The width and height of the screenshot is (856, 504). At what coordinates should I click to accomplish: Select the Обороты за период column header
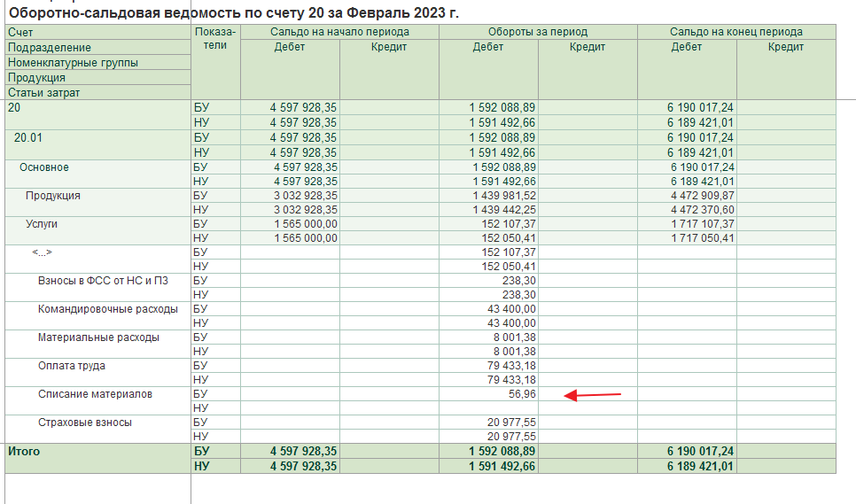537,32
